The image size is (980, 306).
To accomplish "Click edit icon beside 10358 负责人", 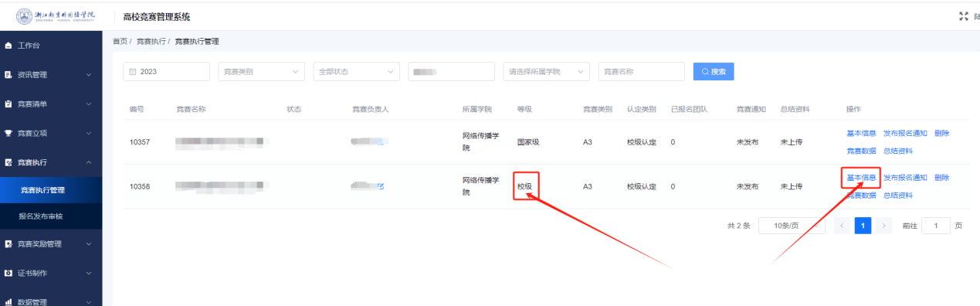I will [x=381, y=186].
